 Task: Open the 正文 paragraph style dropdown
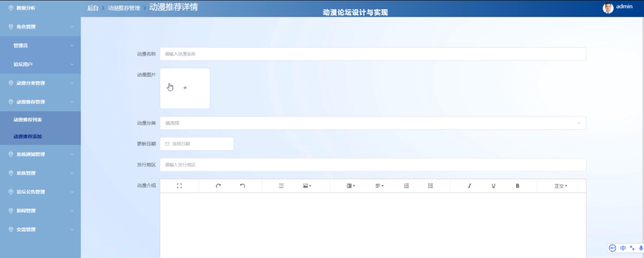pos(561,186)
